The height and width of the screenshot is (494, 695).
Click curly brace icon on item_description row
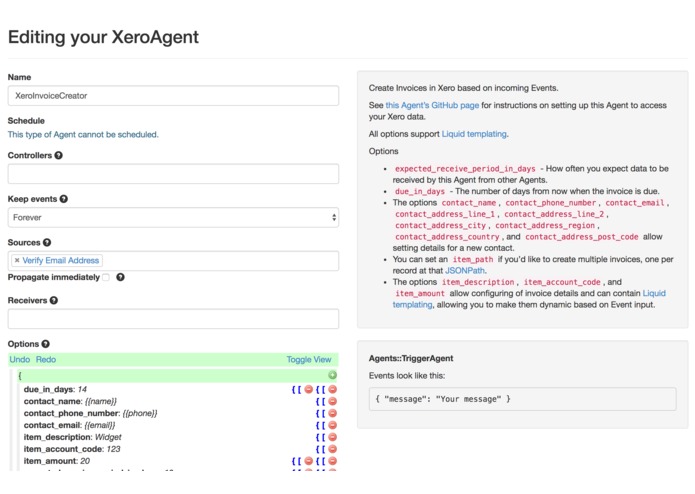tap(317, 437)
